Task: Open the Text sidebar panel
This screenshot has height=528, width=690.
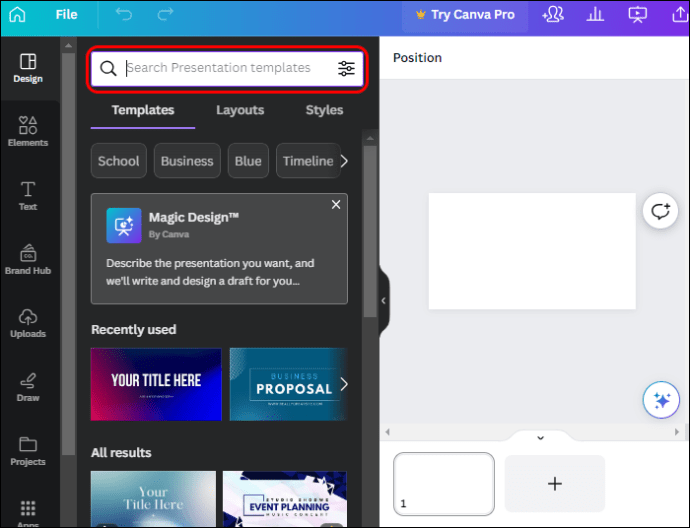Action: point(28,196)
